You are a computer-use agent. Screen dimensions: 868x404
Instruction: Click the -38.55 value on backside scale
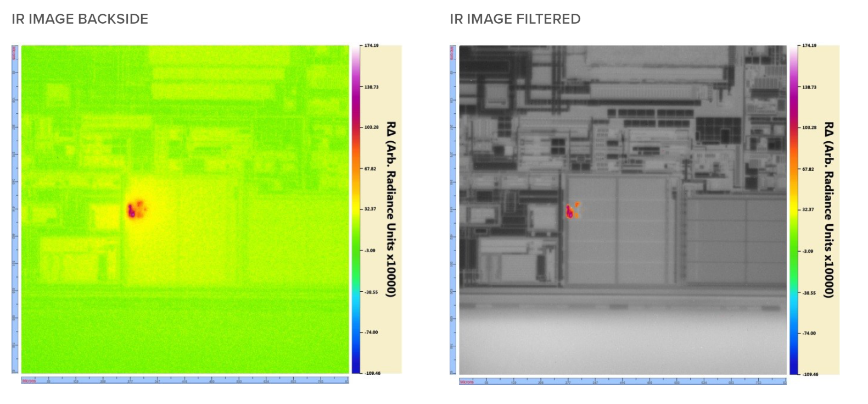pos(372,292)
